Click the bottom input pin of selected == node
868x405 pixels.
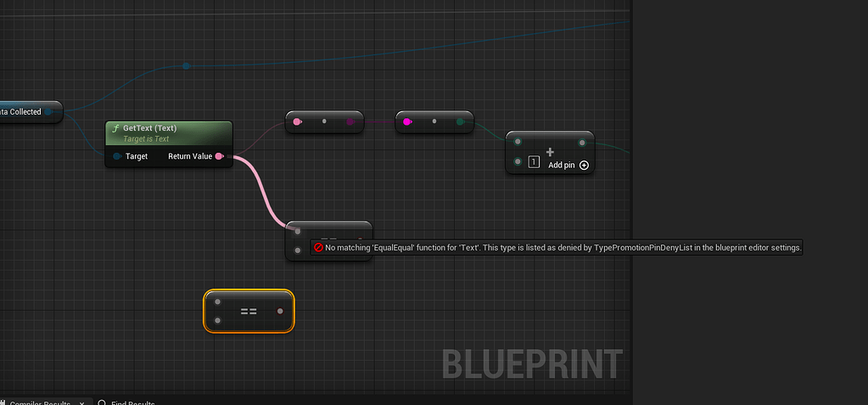coord(218,320)
